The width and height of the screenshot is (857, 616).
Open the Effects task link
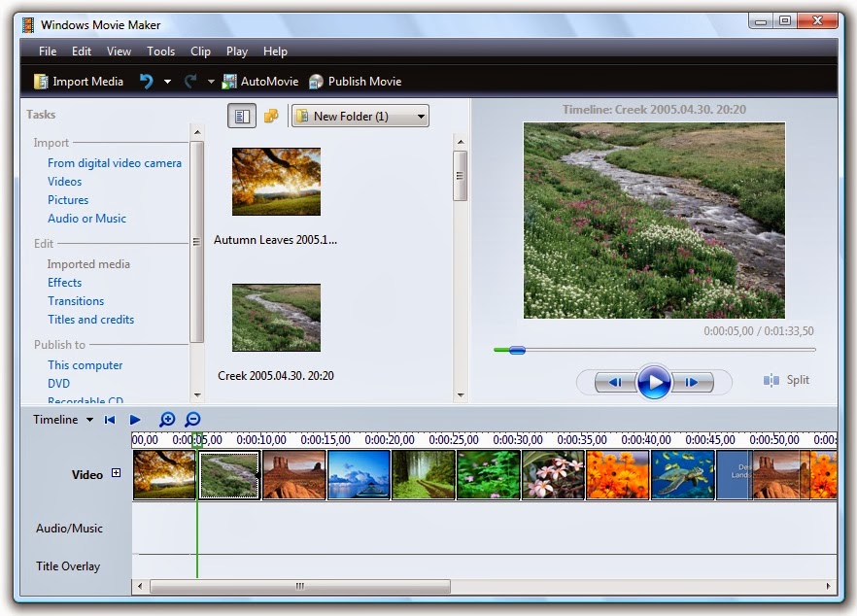pyautogui.click(x=64, y=283)
